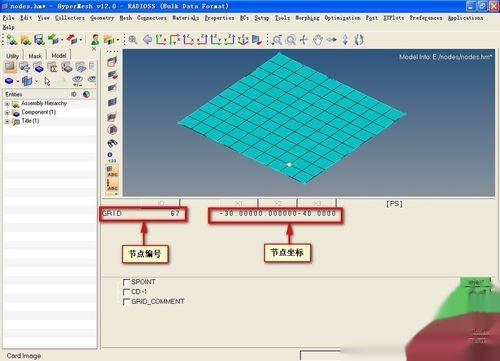500x361 pixels.
Task: Enable the SPOINT checkbox
Action: [x=126, y=282]
